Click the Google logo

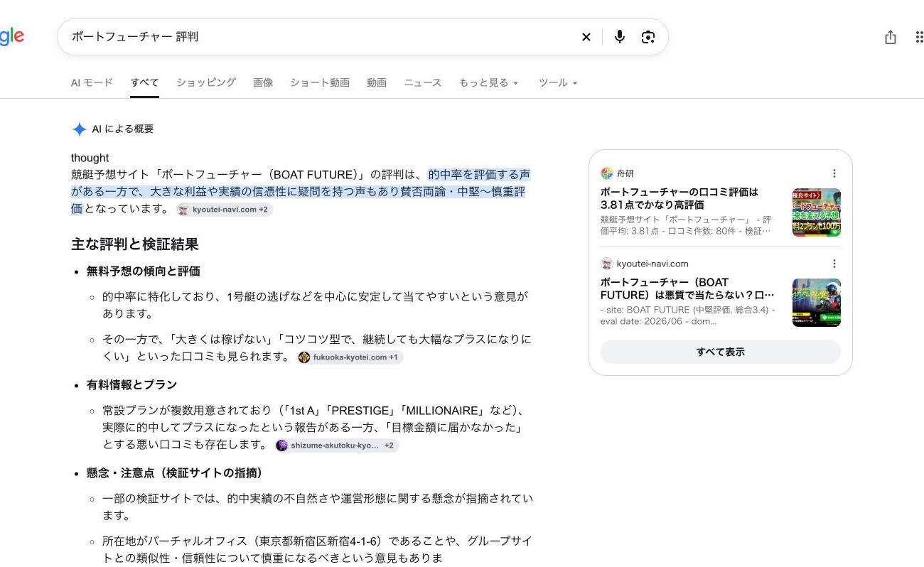(x=11, y=36)
